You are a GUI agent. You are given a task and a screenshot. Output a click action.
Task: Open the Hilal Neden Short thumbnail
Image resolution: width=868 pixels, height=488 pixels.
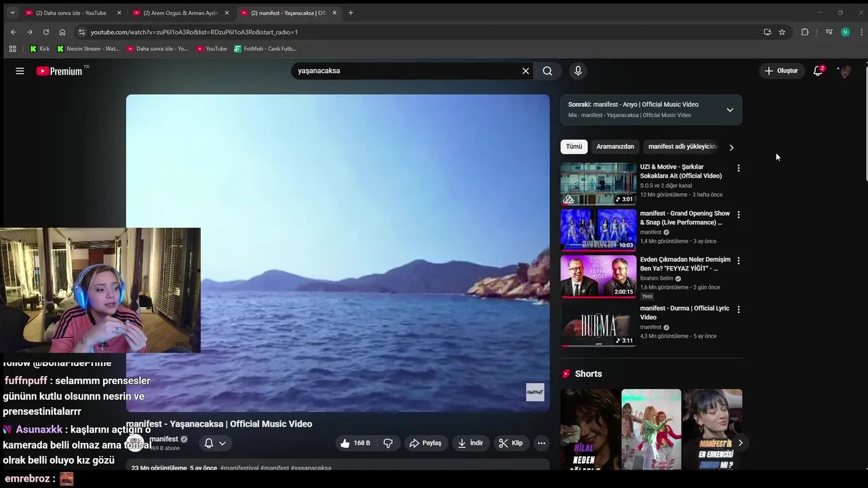point(590,429)
